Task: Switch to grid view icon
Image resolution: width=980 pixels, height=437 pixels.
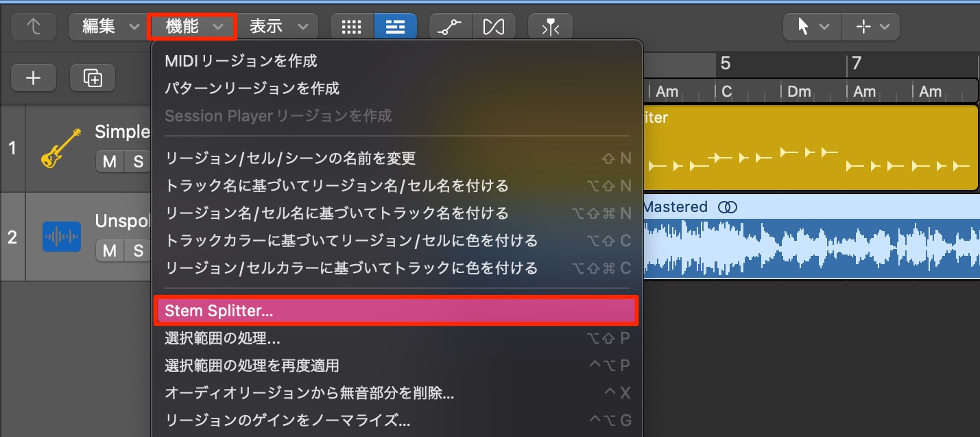Action: pos(352,27)
